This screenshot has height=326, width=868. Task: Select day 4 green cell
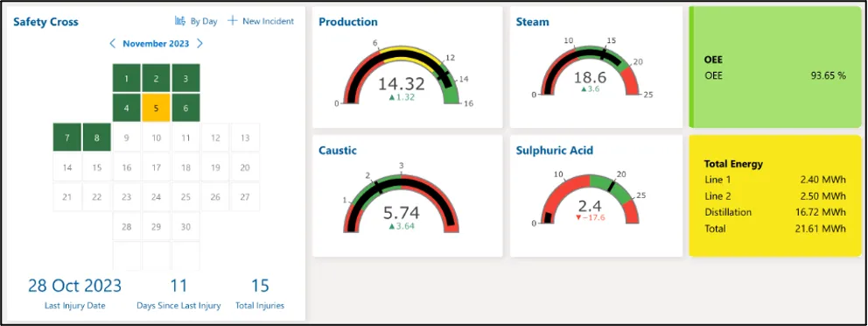tap(127, 108)
